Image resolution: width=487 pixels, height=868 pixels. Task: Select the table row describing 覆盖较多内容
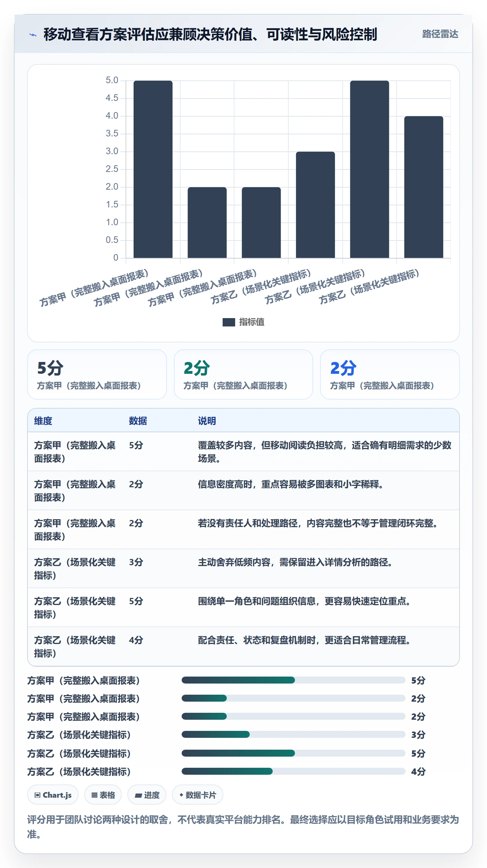tap(243, 452)
